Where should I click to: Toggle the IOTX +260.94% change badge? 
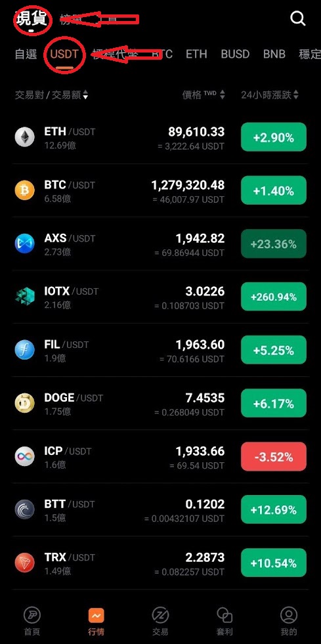[273, 297]
